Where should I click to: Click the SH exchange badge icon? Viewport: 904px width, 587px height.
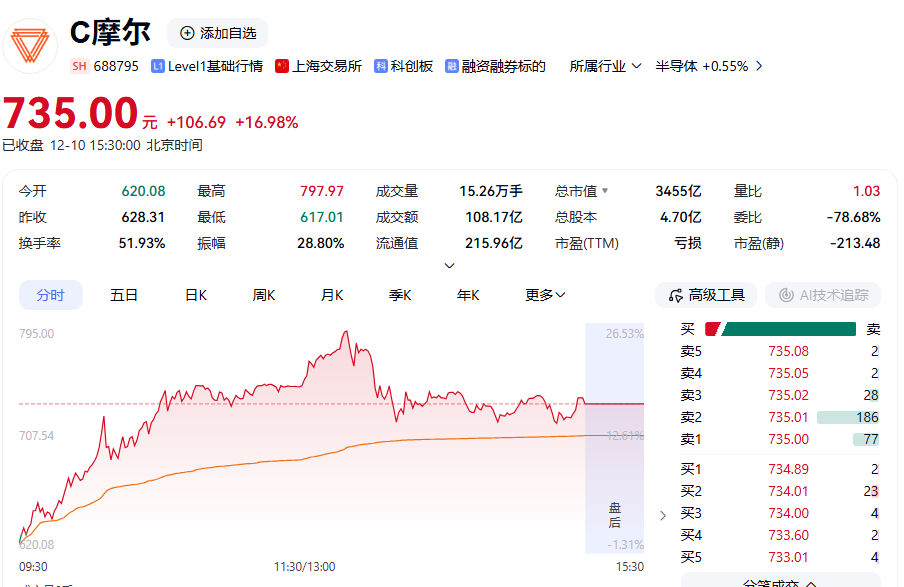[x=80, y=66]
